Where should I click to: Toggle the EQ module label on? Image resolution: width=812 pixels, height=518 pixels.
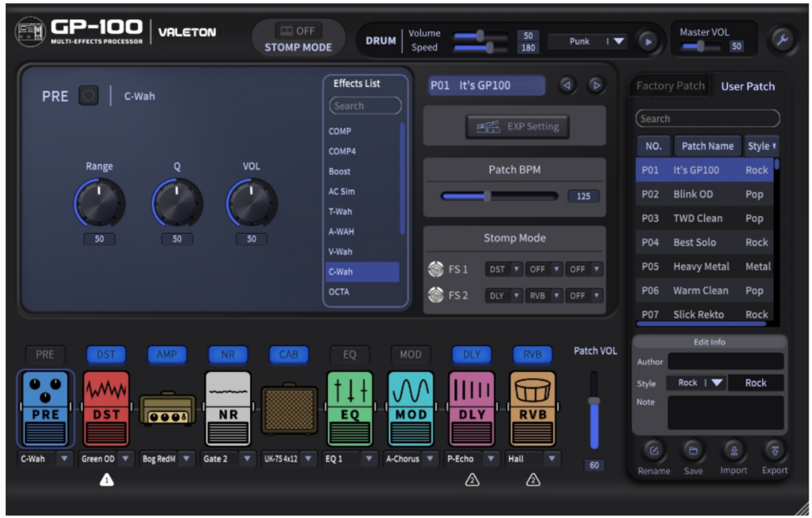[x=350, y=354]
